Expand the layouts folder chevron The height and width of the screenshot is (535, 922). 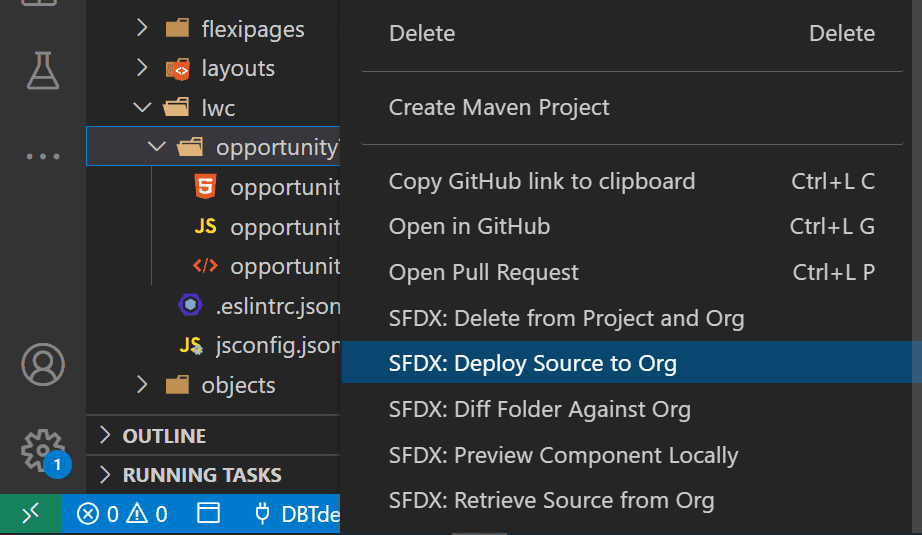point(142,68)
